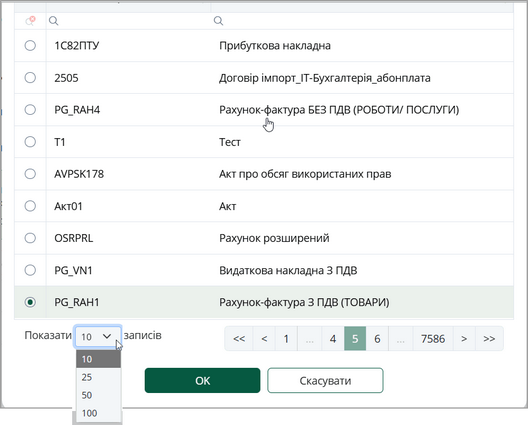Click the code cell AVPSK178
Viewport: 528px width, 425px height.
point(128,174)
